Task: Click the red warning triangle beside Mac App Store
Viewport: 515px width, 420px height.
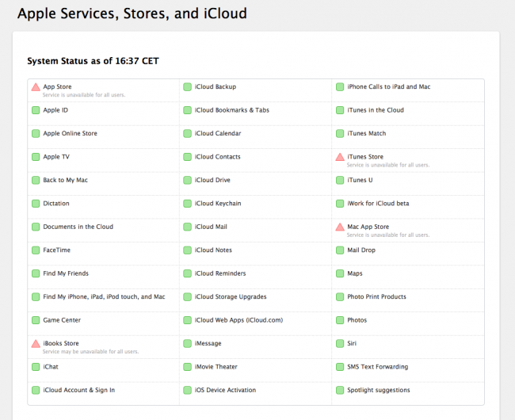Action: click(340, 227)
